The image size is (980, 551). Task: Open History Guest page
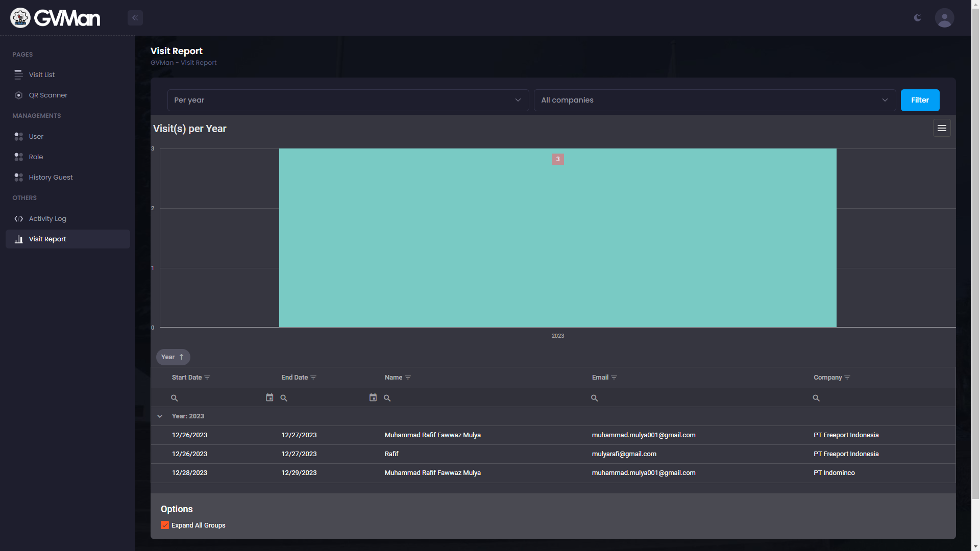tap(68, 178)
